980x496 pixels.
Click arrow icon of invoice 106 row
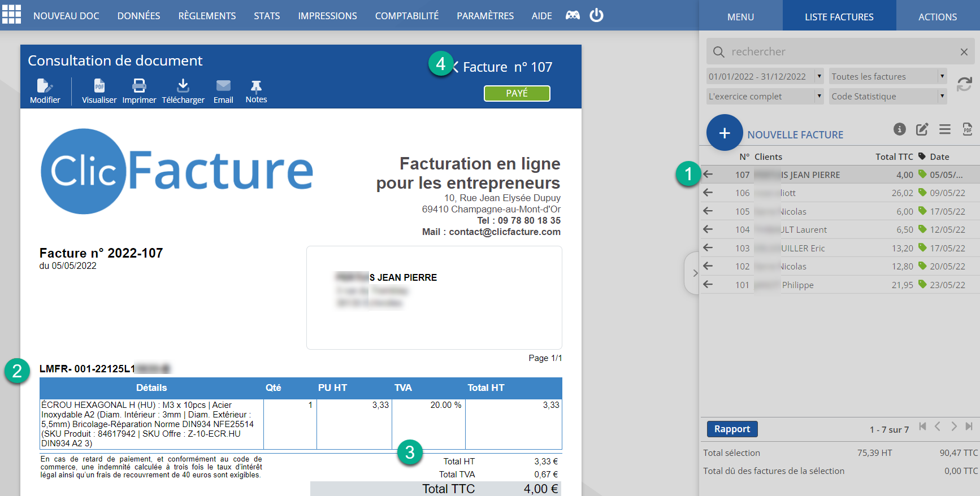click(708, 193)
